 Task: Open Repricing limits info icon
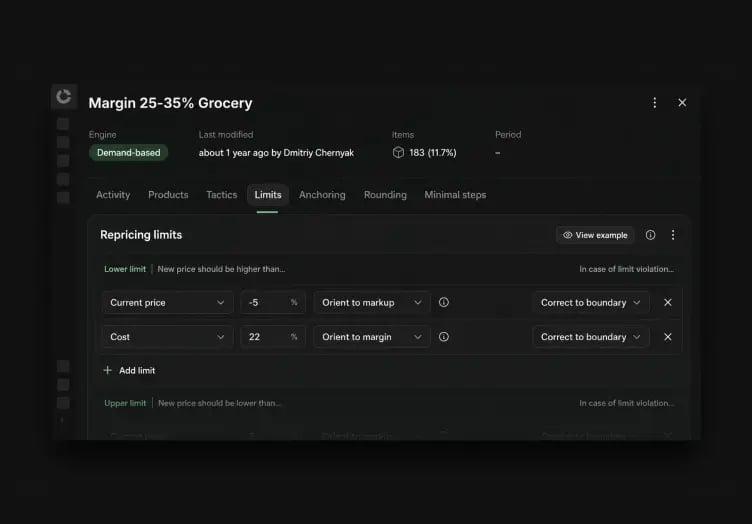pyautogui.click(x=650, y=235)
